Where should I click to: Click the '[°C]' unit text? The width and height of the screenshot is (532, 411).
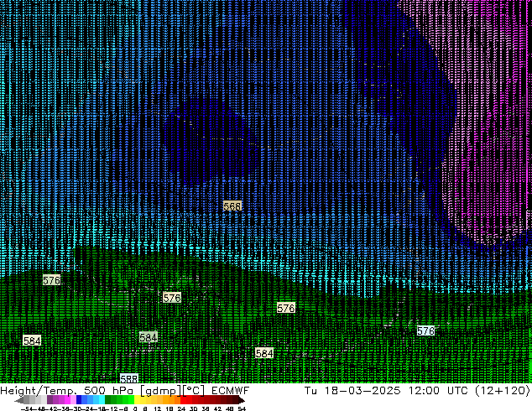tap(193, 391)
